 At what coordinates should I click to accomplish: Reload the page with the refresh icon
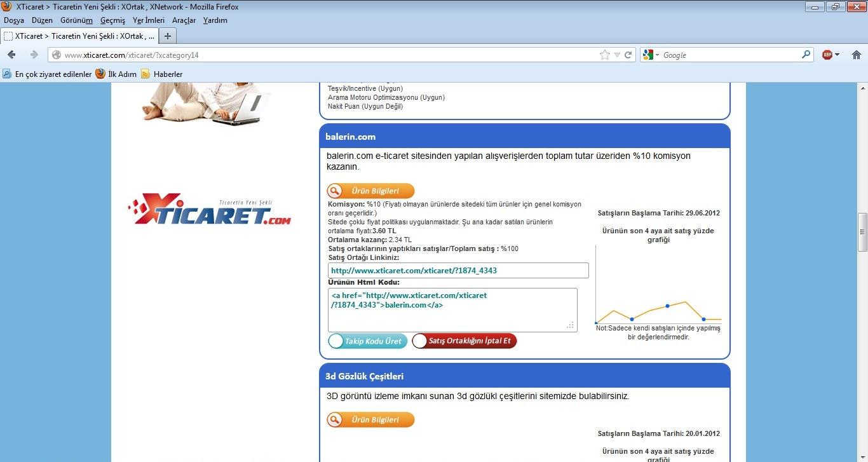tap(628, 55)
